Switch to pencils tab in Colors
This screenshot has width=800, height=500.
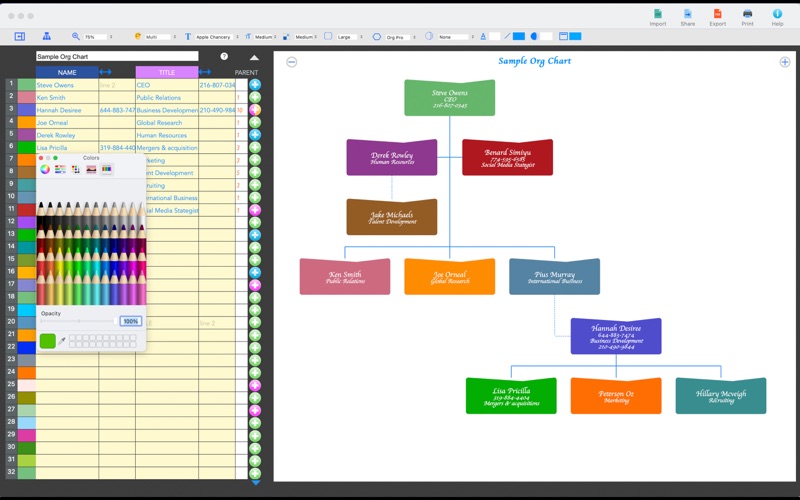click(x=106, y=169)
